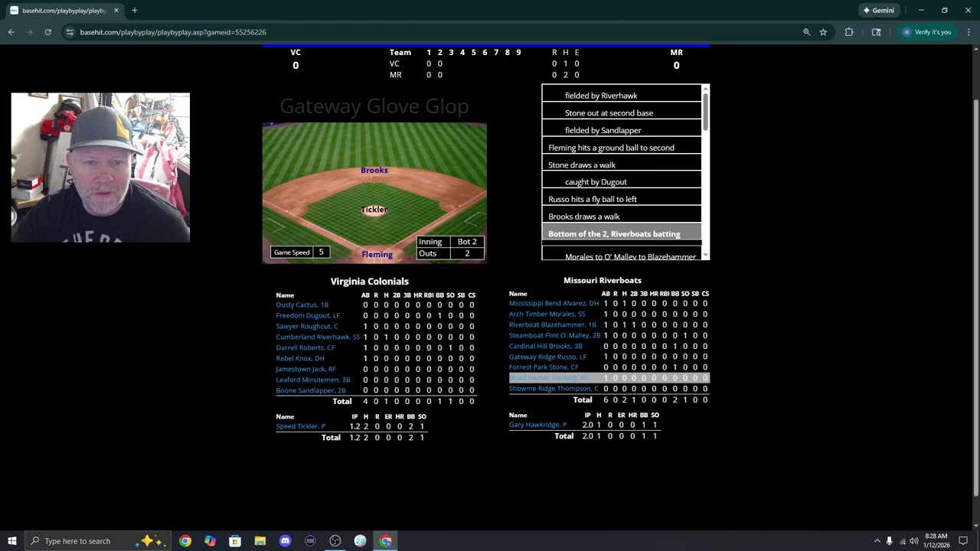Open the Chrome three-dot menu
The image size is (980, 551).
click(x=969, y=32)
